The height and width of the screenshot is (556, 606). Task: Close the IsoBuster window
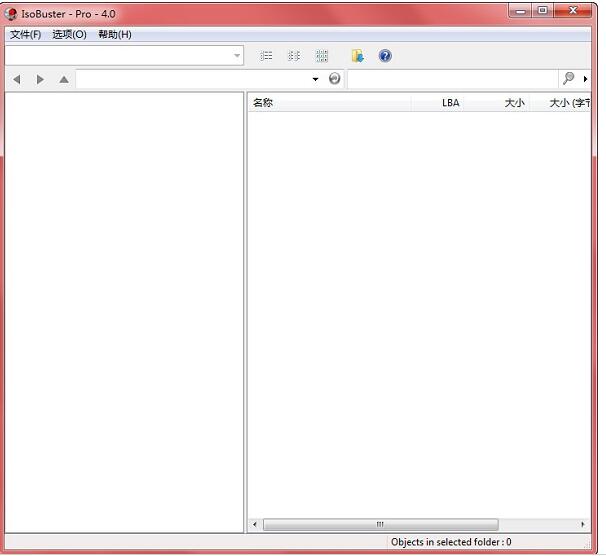[x=573, y=10]
